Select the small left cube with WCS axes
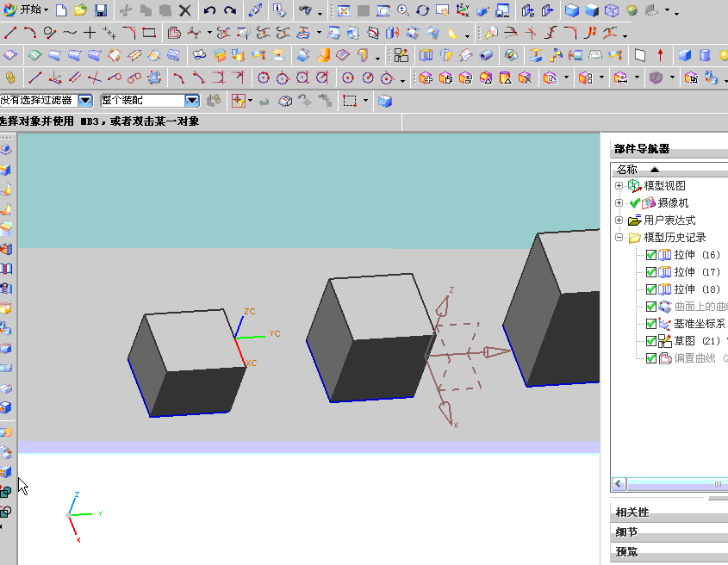728x565 pixels. [x=186, y=364]
